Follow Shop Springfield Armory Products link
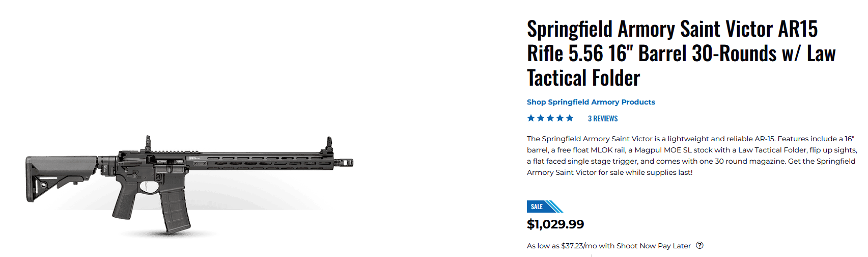868x257 pixels. (591, 102)
